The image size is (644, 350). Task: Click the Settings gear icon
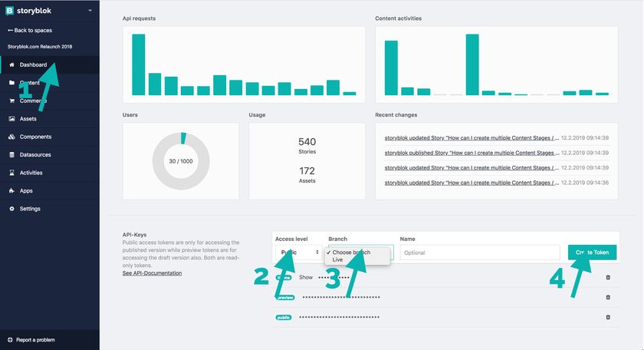[11, 209]
